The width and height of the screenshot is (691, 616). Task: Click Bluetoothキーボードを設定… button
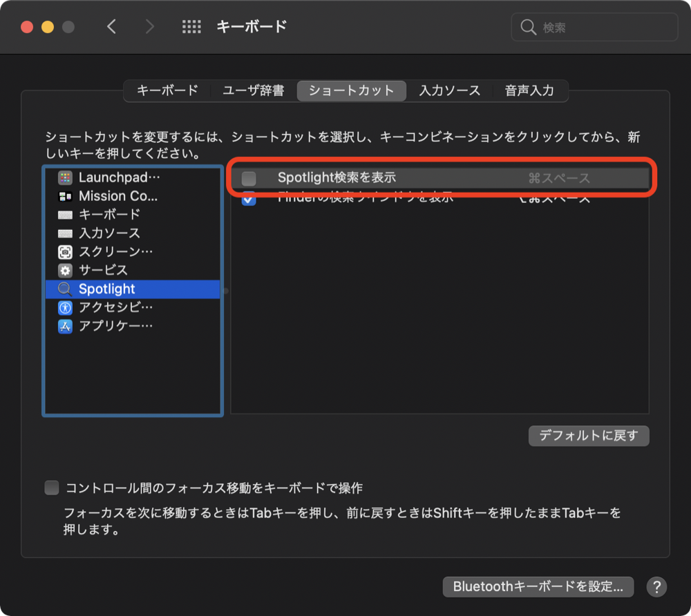click(538, 587)
